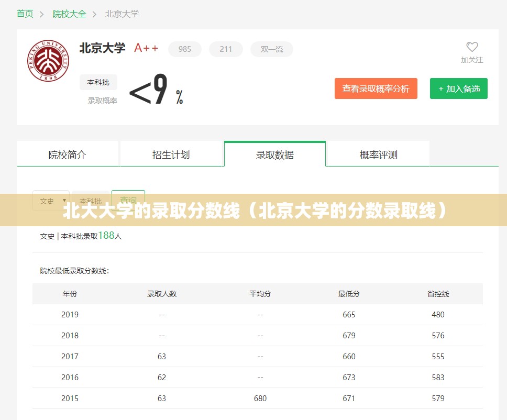Open the 本科批 batch dropdown

91,201
